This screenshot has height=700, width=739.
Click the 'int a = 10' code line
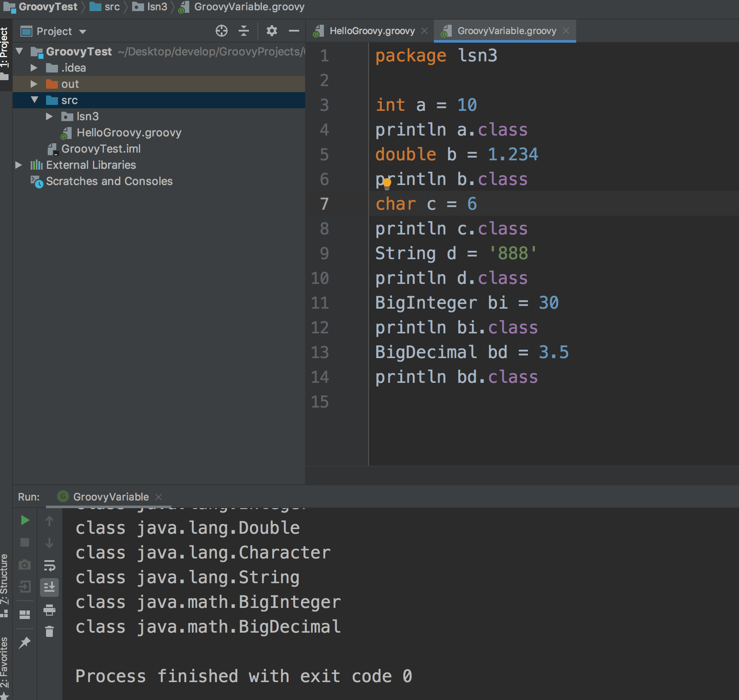click(426, 105)
